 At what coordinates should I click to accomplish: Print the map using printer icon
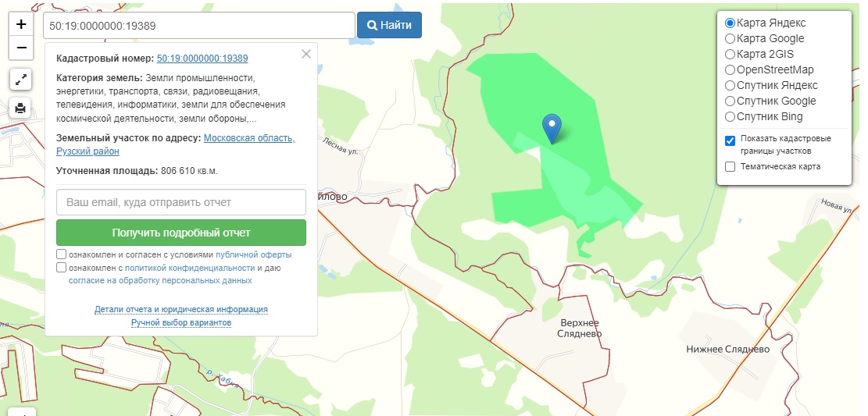[x=21, y=108]
